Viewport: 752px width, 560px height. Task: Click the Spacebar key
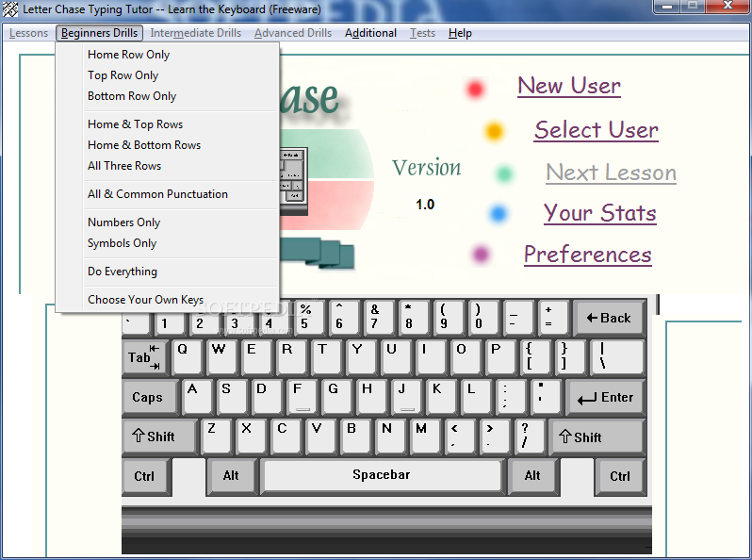(x=382, y=475)
